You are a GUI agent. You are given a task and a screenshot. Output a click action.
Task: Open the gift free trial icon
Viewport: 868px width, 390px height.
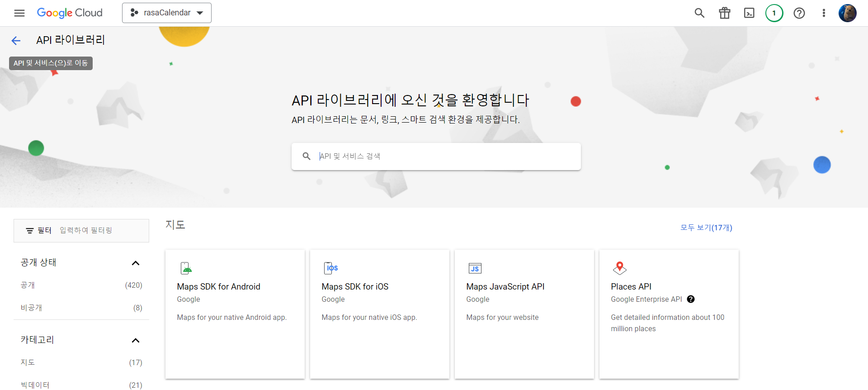pyautogui.click(x=725, y=13)
